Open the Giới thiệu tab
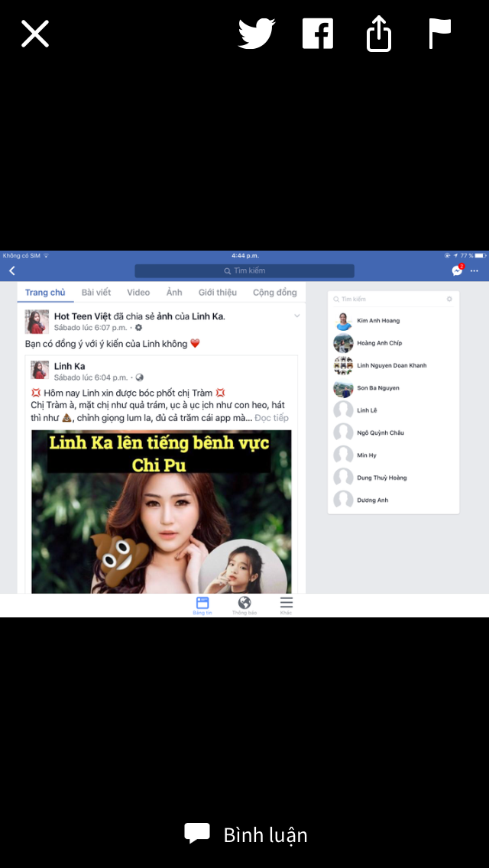Viewport: 489px width, 868px height. (218, 293)
